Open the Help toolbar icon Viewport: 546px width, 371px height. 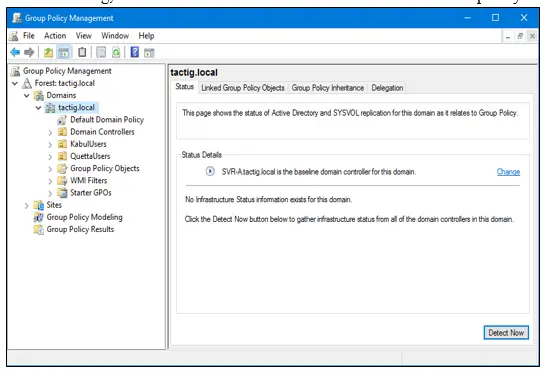click(x=135, y=52)
